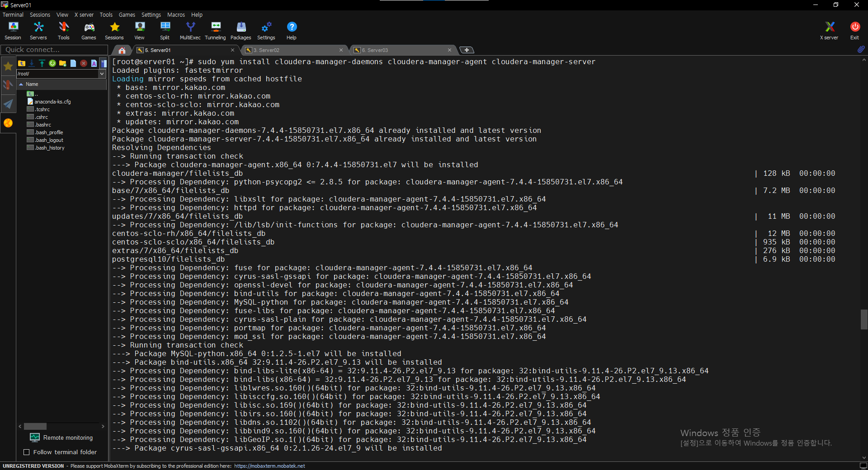Click the Split terminal toolbar icon

(165, 31)
